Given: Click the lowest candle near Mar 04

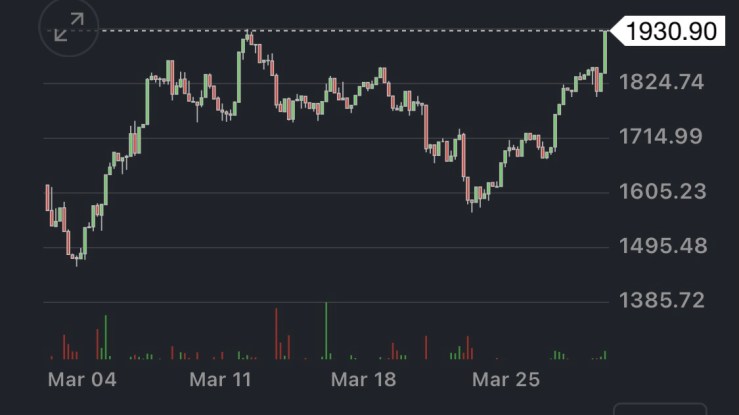Looking at the screenshot, I should pos(77,258).
